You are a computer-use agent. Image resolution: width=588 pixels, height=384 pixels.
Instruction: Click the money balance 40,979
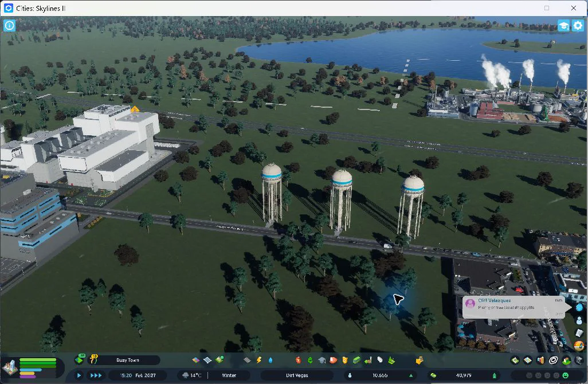[x=464, y=375]
